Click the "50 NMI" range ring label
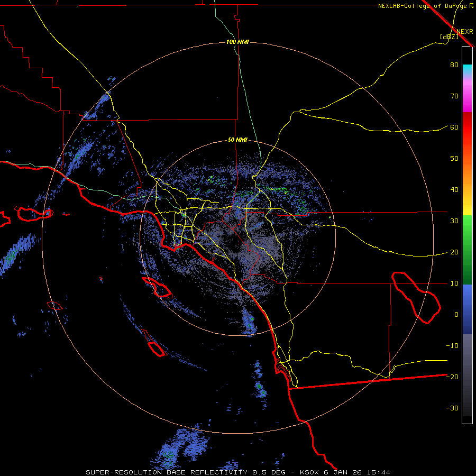476x476 pixels. point(237,140)
